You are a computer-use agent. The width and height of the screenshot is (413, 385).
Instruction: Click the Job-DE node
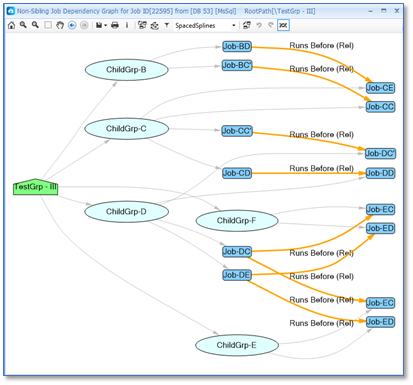click(x=237, y=275)
